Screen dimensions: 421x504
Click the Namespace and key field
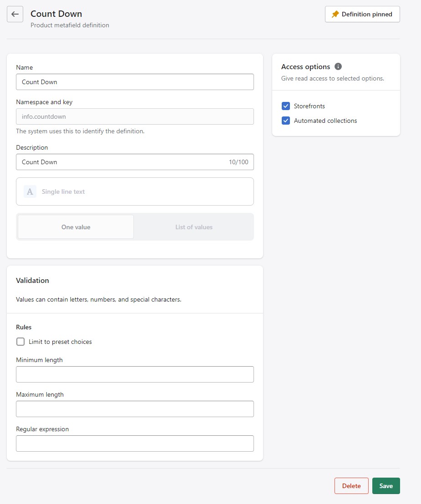point(135,116)
